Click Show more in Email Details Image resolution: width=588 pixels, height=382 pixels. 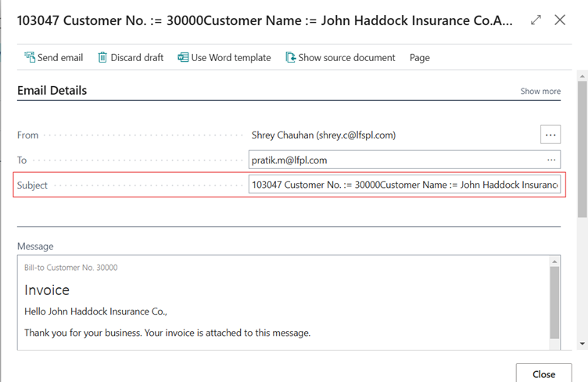click(540, 91)
